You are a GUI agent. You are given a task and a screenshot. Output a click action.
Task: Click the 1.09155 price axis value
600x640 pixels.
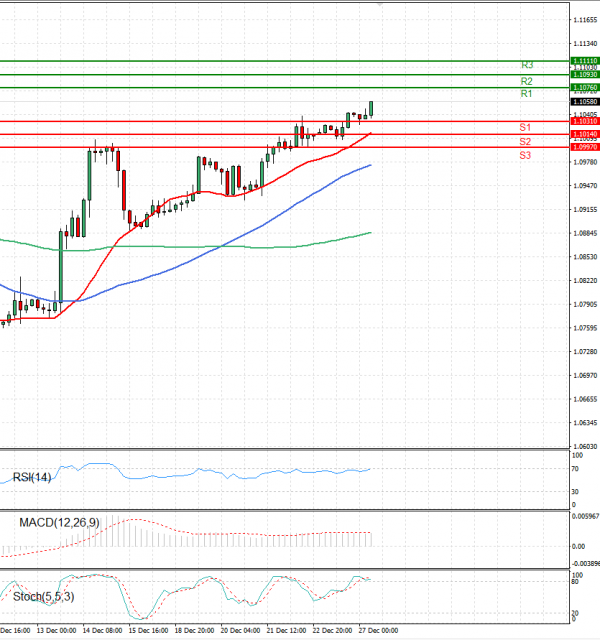(x=585, y=209)
